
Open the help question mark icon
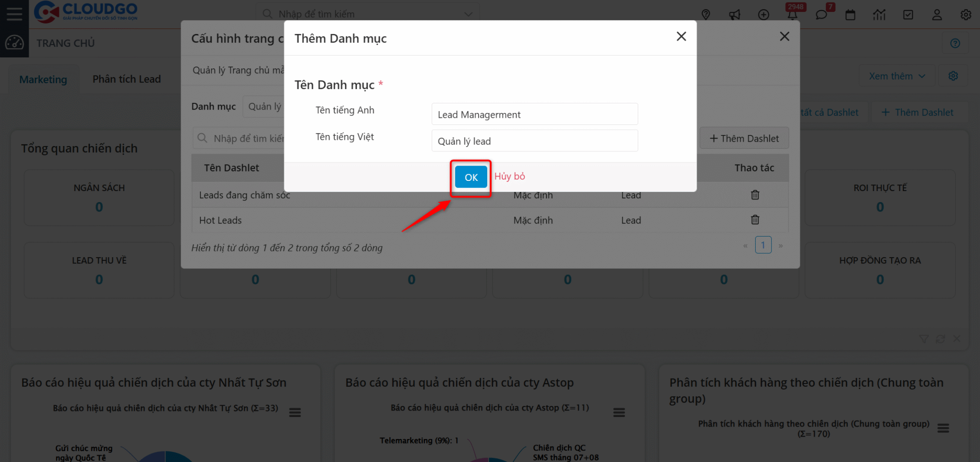click(x=955, y=44)
